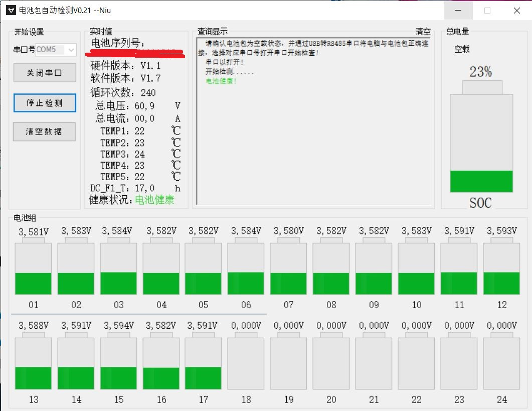
Task: Click the green 电池健康 health status
Action: click(x=155, y=200)
